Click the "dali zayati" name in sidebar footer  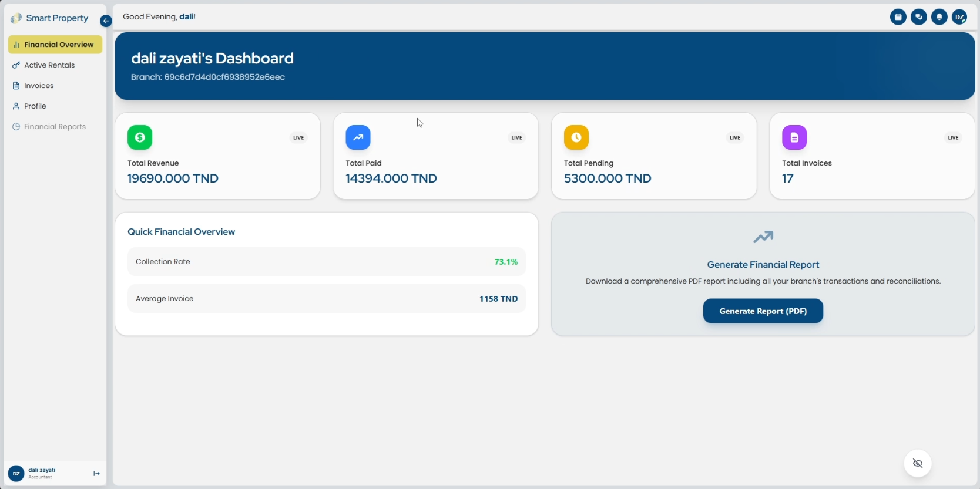[42, 470]
